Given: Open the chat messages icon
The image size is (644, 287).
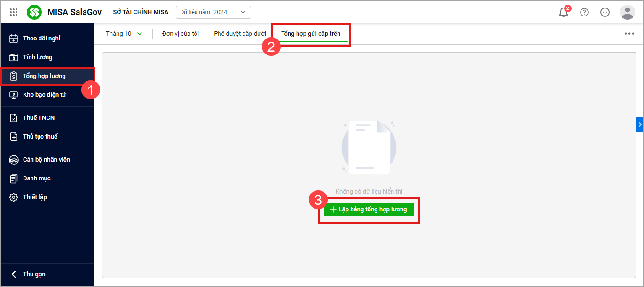Looking at the screenshot, I should click(x=605, y=12).
